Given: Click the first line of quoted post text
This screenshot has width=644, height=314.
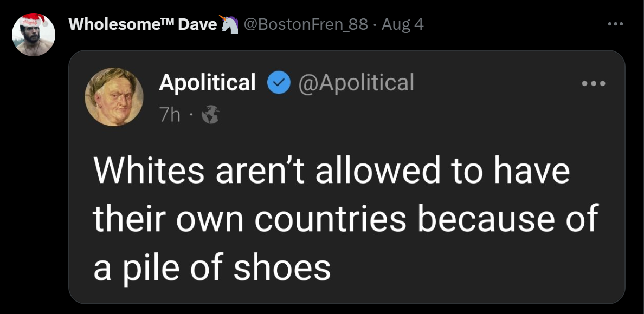Looking at the screenshot, I should coord(331,171).
